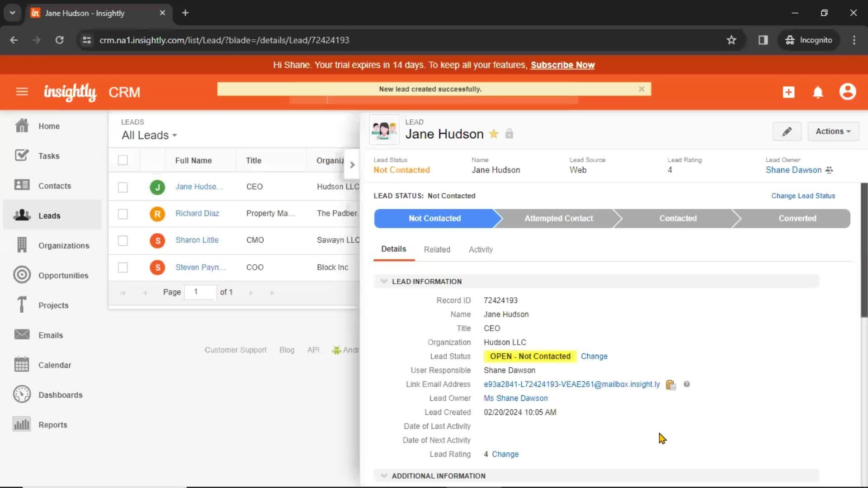Viewport: 868px width, 488px height.
Task: Click the Contacts sidebar navigation icon
Action: (21, 185)
